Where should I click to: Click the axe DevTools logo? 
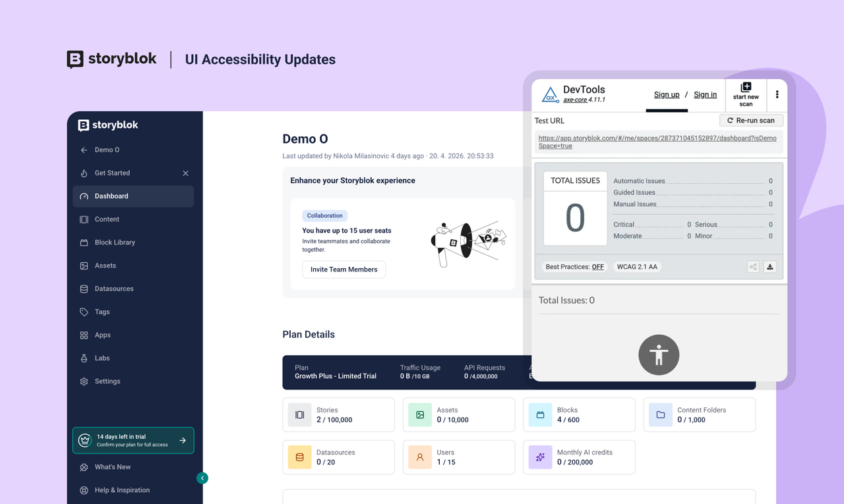[549, 94]
